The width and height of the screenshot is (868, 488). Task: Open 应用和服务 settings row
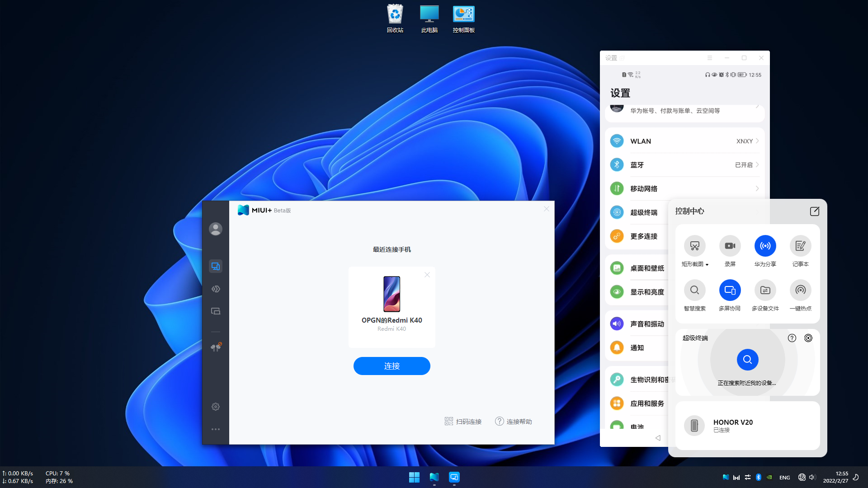[637, 404]
